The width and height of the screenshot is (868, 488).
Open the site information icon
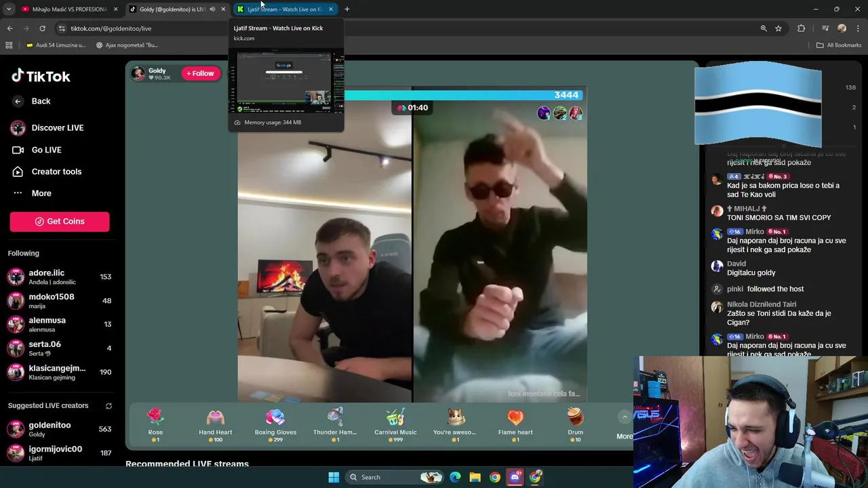(x=62, y=28)
